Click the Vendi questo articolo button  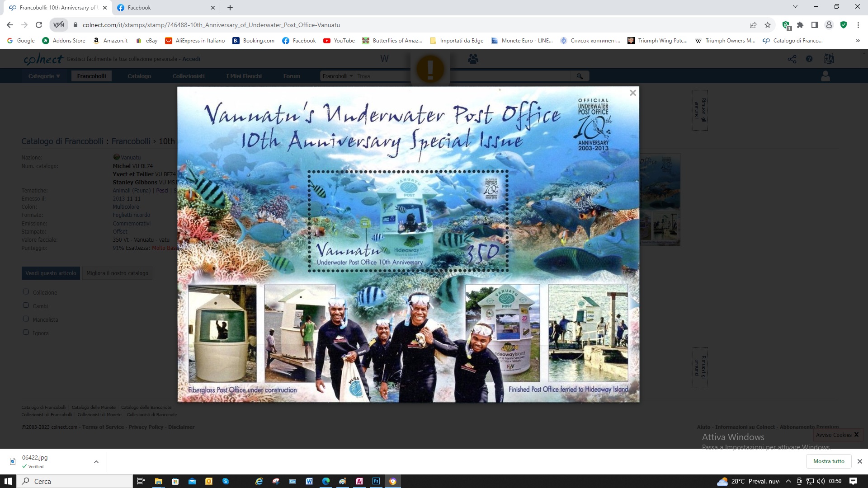(x=51, y=273)
